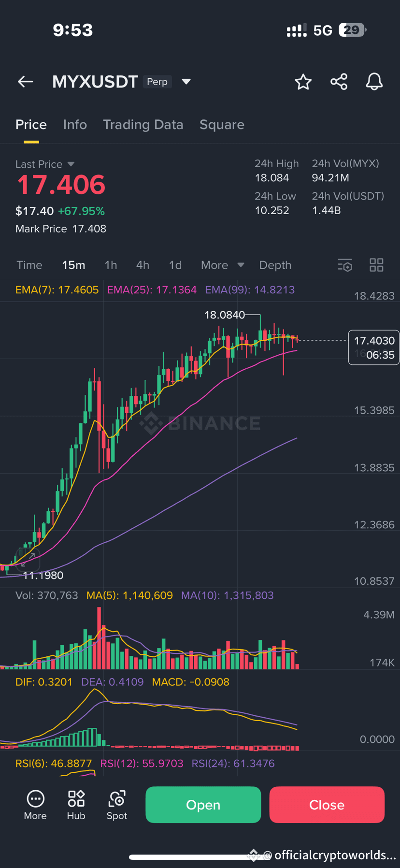This screenshot has width=400, height=868.
Task: Tap RSI(6): 46.8877 label
Action: [x=54, y=764]
